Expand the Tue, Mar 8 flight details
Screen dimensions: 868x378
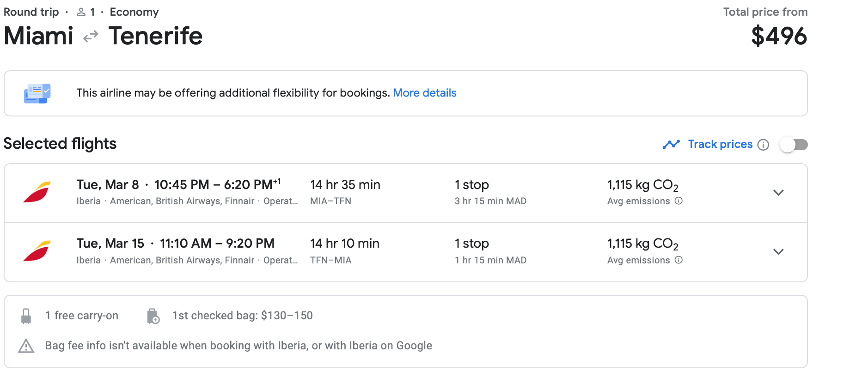click(x=778, y=193)
